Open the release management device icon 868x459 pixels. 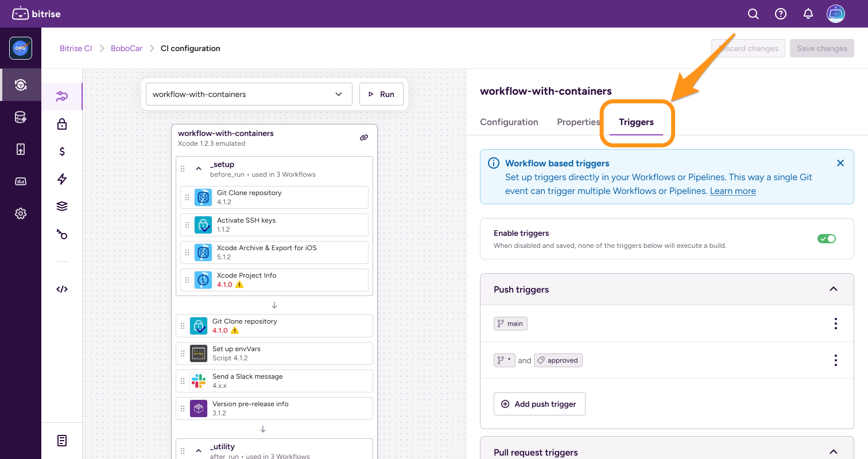tap(21, 149)
